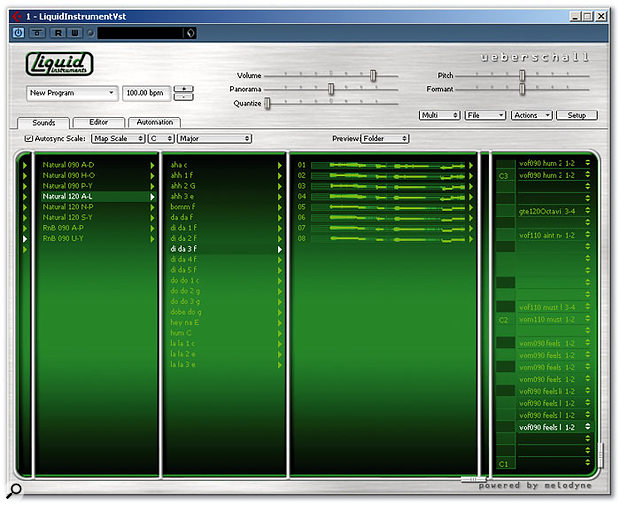Open the root note C dropdown
Viewport: 620px width, 505px height.
(161, 138)
